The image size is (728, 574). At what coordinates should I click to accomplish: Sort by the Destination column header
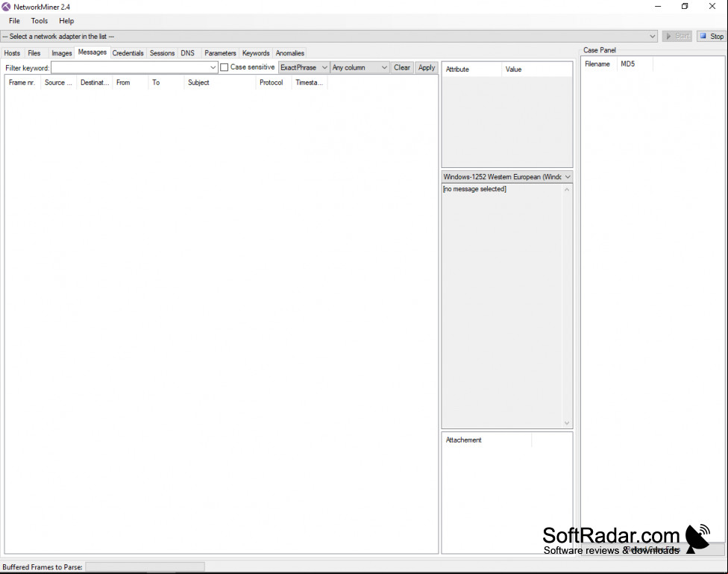[x=94, y=82]
